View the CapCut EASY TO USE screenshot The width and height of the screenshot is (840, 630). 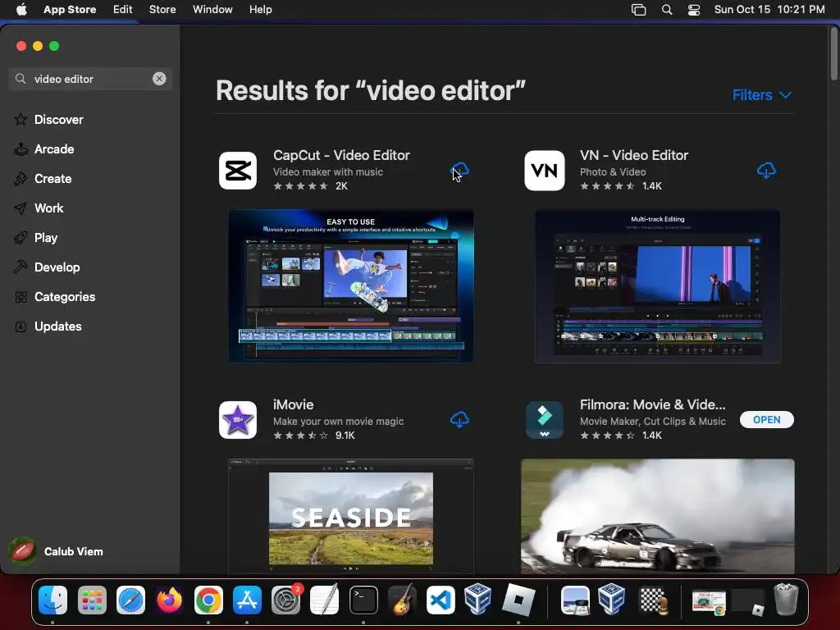tap(351, 286)
